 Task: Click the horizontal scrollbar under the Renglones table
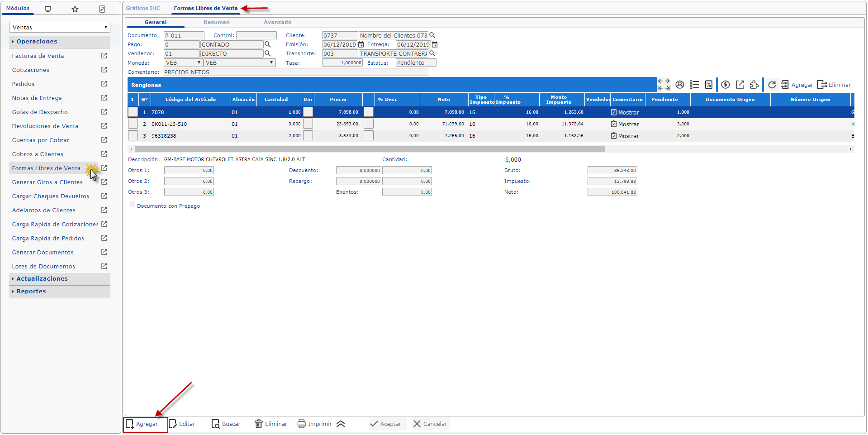(370, 149)
